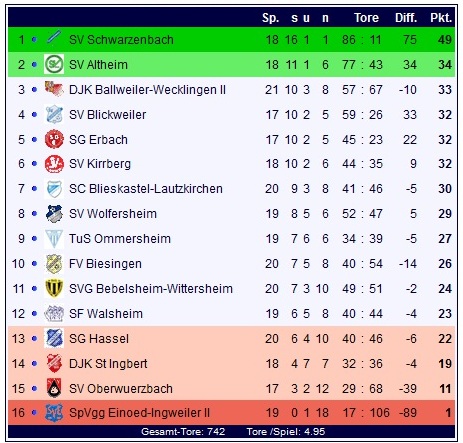Open SV Schwarzenbach team link
463x443 pixels.
(121, 40)
